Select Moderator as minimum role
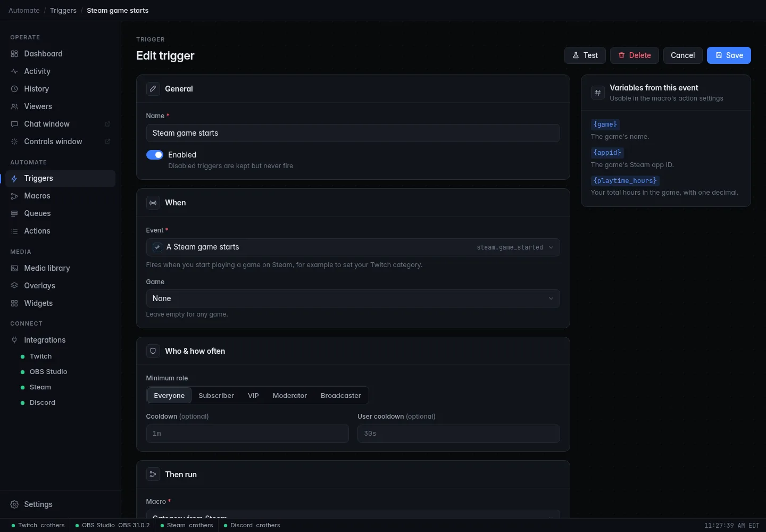This screenshot has width=766, height=532. 290,395
